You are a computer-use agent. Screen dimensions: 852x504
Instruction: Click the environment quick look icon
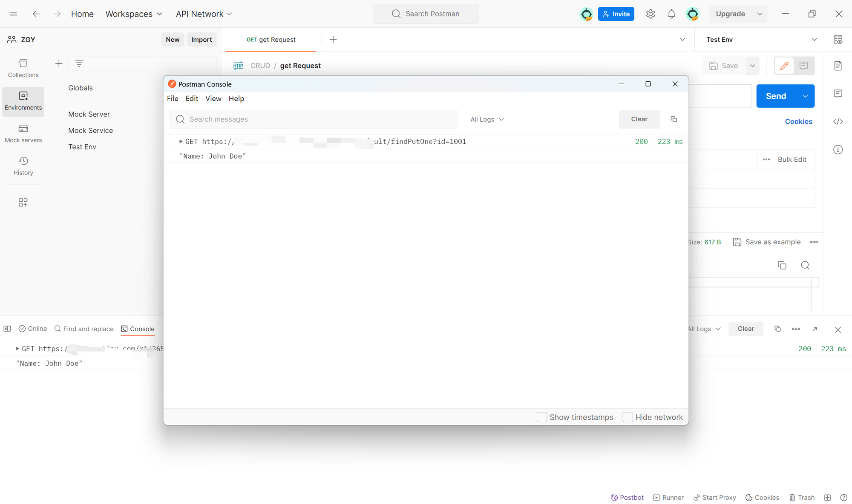(838, 40)
